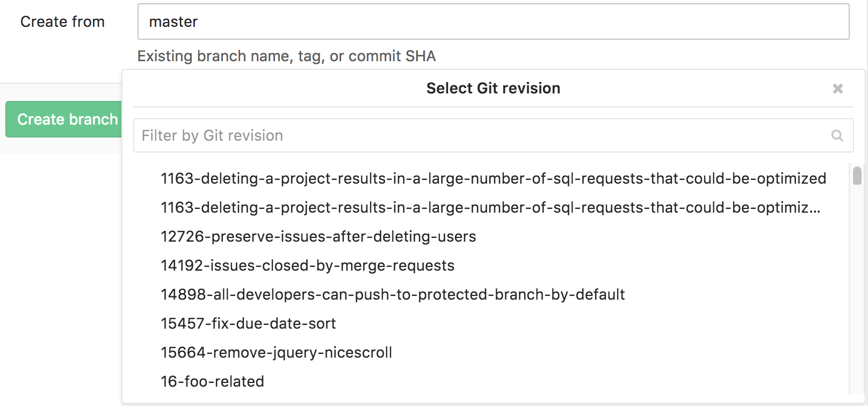Pick the 16-foo-related branch
The image size is (868, 406).
click(x=212, y=381)
